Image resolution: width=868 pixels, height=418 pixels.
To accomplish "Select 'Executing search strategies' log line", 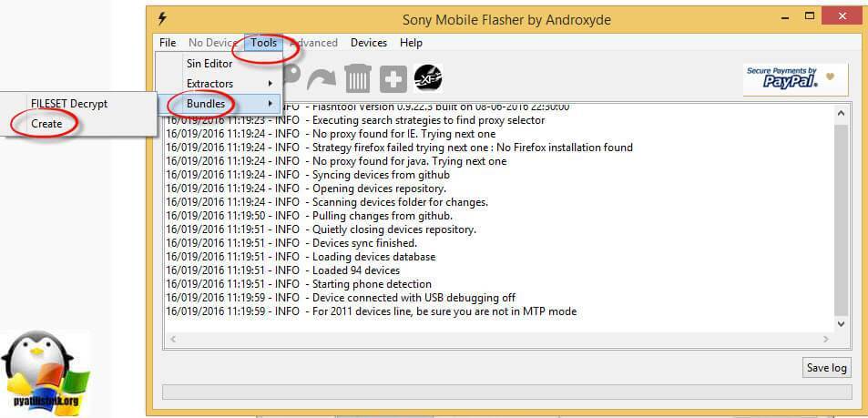I will pos(355,120).
